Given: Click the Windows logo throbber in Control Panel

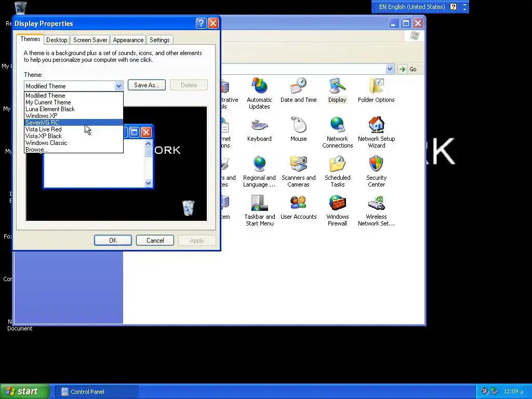Looking at the screenshot, I should [x=414, y=36].
